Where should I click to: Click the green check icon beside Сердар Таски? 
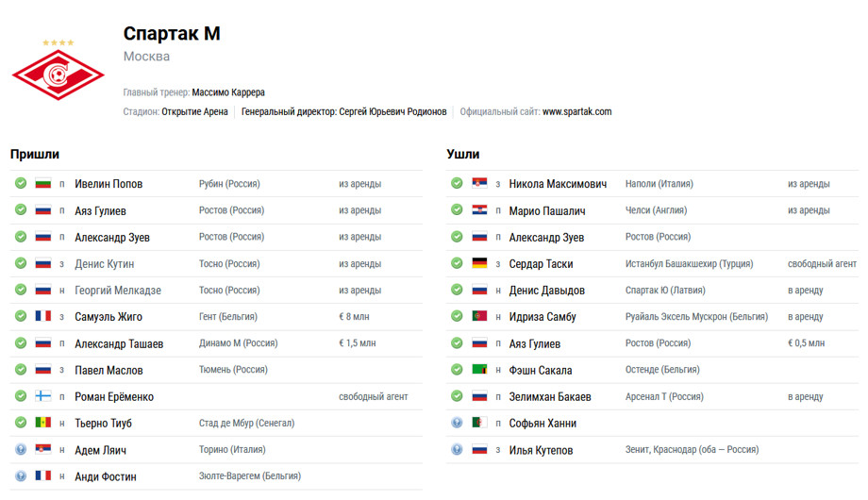click(x=457, y=263)
